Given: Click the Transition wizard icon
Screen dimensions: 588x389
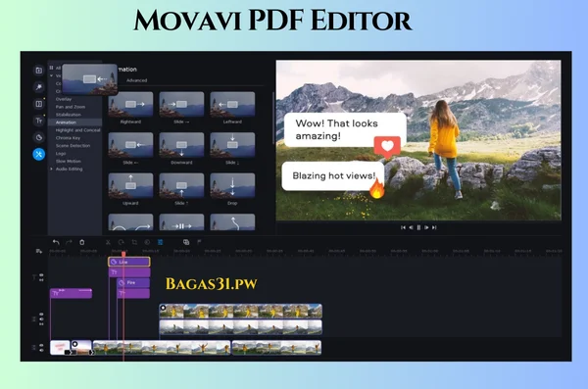Looking at the screenshot, I should [x=186, y=242].
